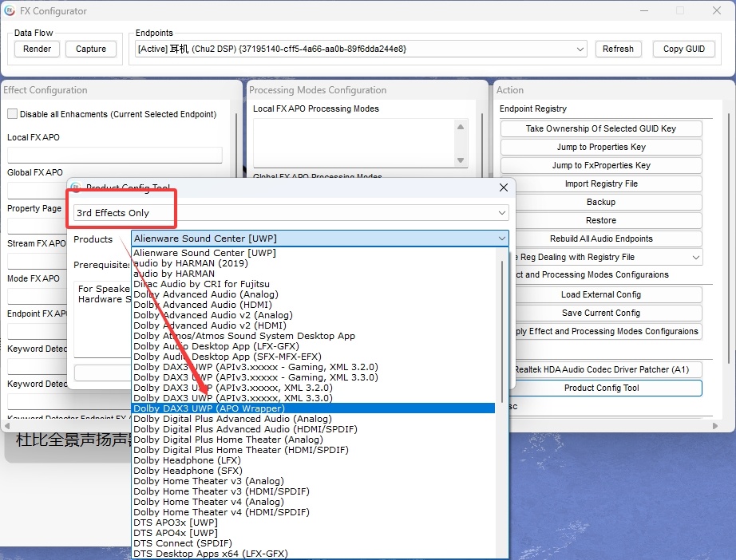Click the FX Configurator app icon in title bar
736x560 pixels.
[x=9, y=10]
